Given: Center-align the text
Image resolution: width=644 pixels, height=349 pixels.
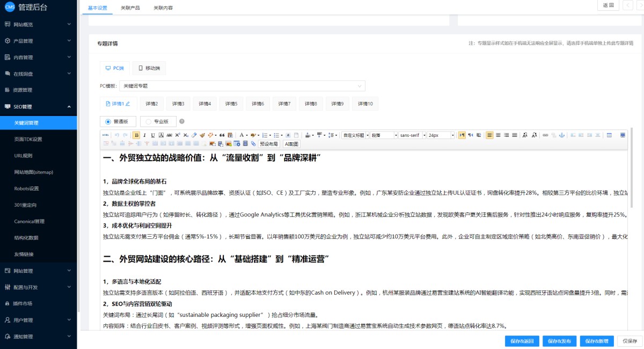Looking at the screenshot, I should tap(498, 135).
